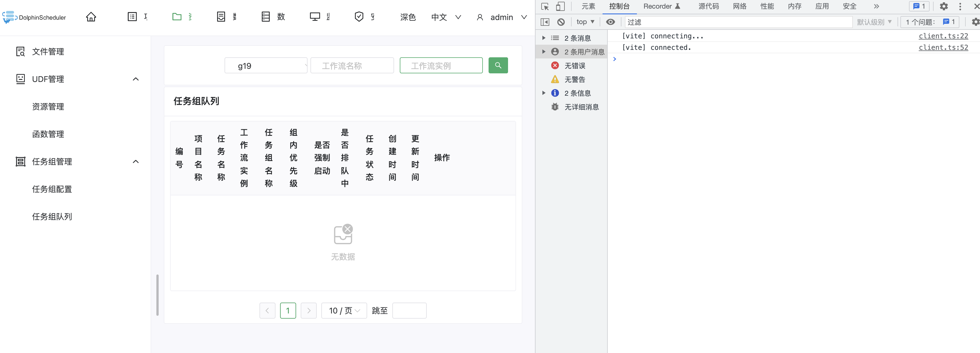
Task: Open the datasource database icon
Action: click(x=265, y=17)
